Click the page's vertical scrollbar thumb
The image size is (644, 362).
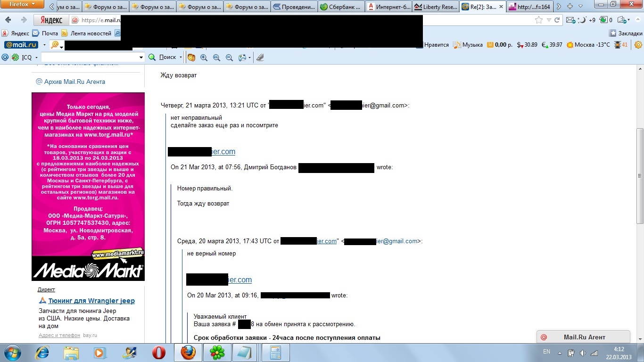pos(640,175)
